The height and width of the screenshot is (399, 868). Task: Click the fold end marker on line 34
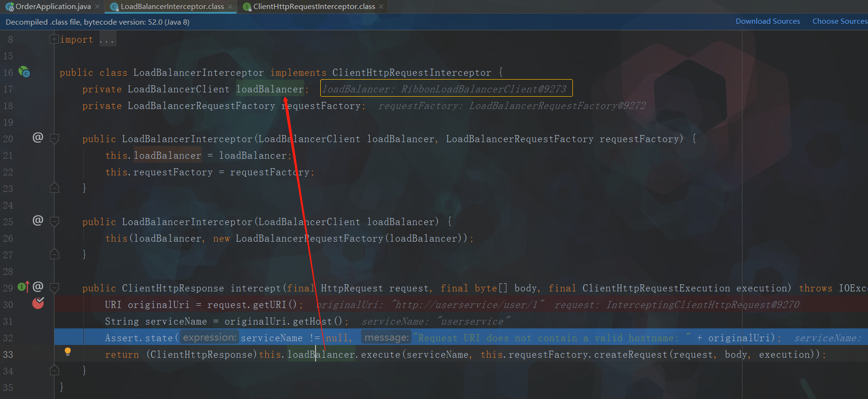coord(54,370)
